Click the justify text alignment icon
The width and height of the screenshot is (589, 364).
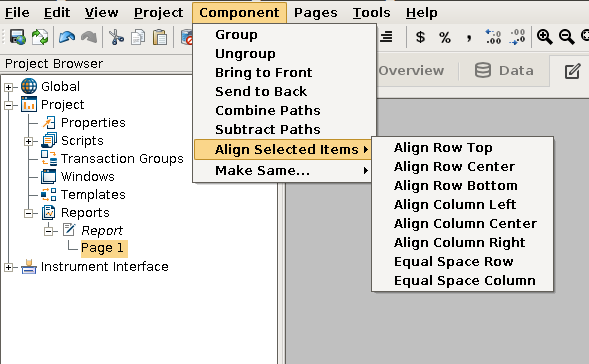[x=387, y=37]
